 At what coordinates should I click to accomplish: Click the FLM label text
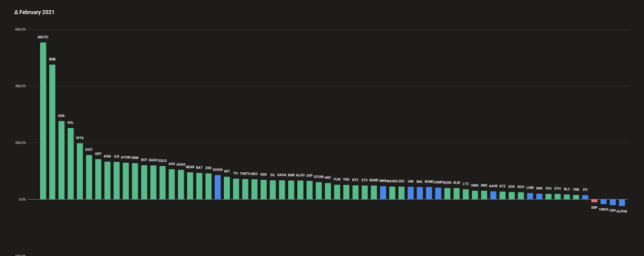tap(337, 179)
